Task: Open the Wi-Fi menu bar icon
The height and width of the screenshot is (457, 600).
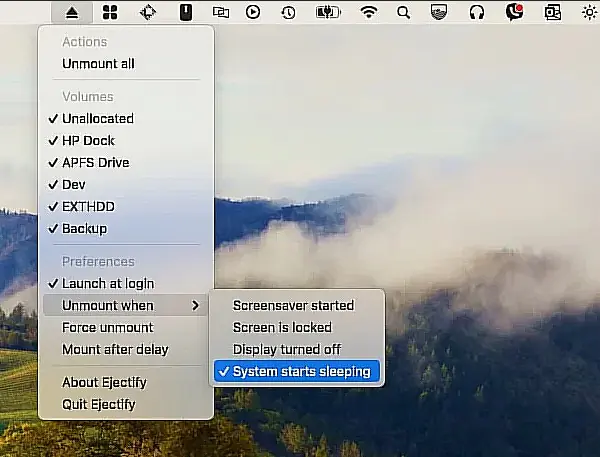Action: tap(368, 13)
